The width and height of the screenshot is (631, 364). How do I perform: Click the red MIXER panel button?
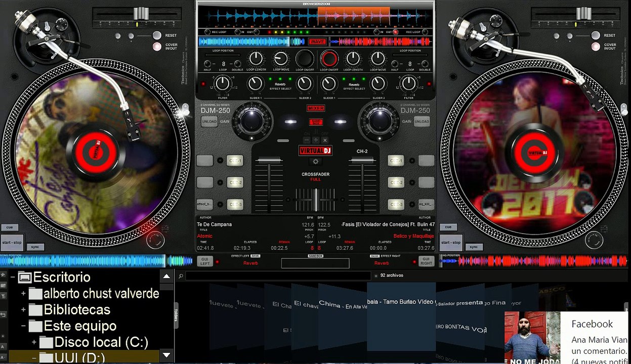(316, 108)
